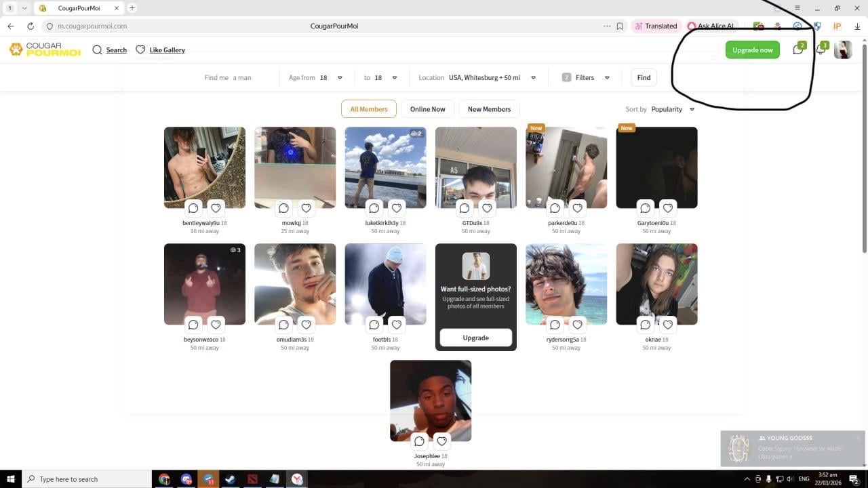
Task: Open the Search magnifier in the header
Action: [x=98, y=50]
